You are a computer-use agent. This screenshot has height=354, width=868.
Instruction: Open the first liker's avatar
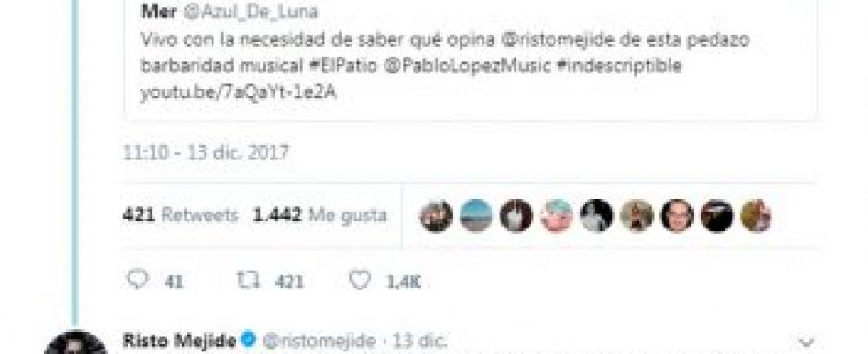click(436, 216)
